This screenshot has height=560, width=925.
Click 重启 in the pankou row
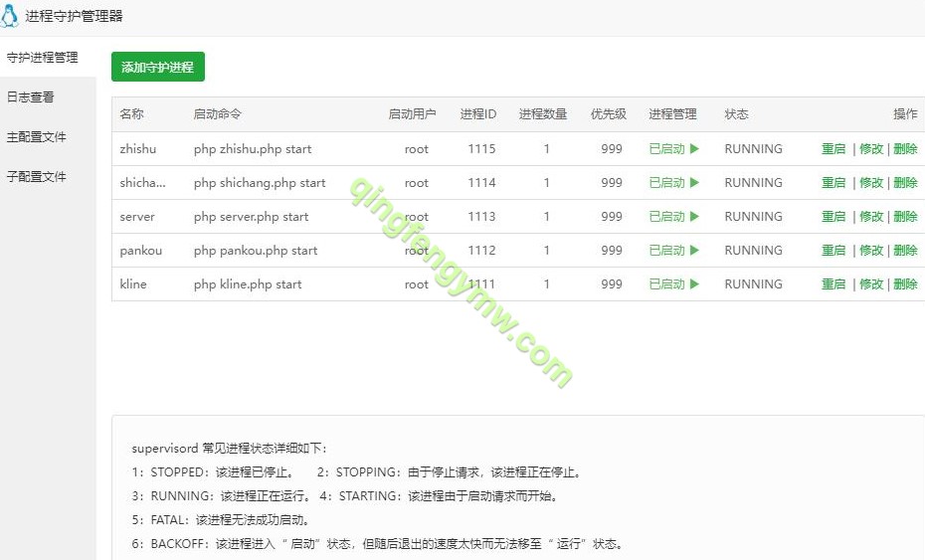(833, 251)
